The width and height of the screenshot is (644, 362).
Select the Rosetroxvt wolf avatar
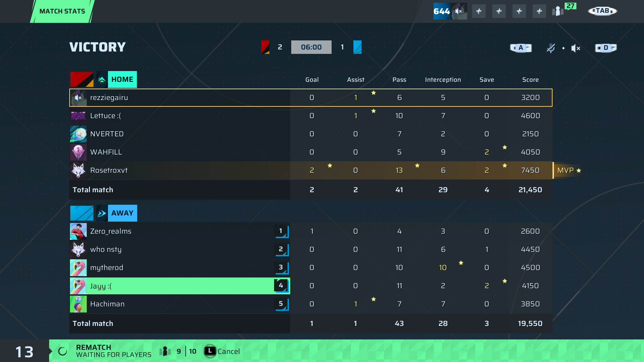pyautogui.click(x=78, y=170)
